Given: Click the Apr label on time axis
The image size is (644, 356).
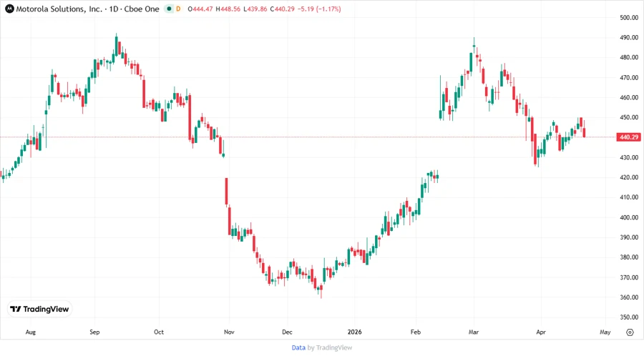Looking at the screenshot, I should tap(541, 332).
